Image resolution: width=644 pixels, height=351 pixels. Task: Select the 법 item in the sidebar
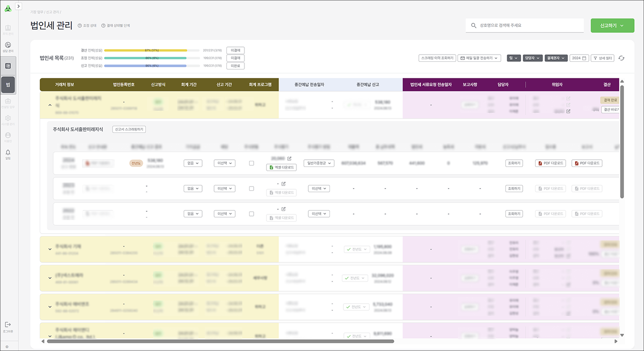pyautogui.click(x=8, y=84)
